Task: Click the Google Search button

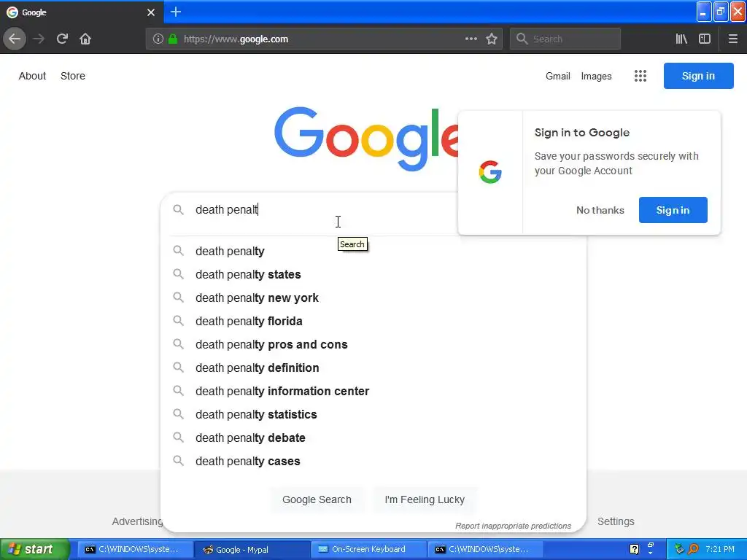Action: point(317,499)
